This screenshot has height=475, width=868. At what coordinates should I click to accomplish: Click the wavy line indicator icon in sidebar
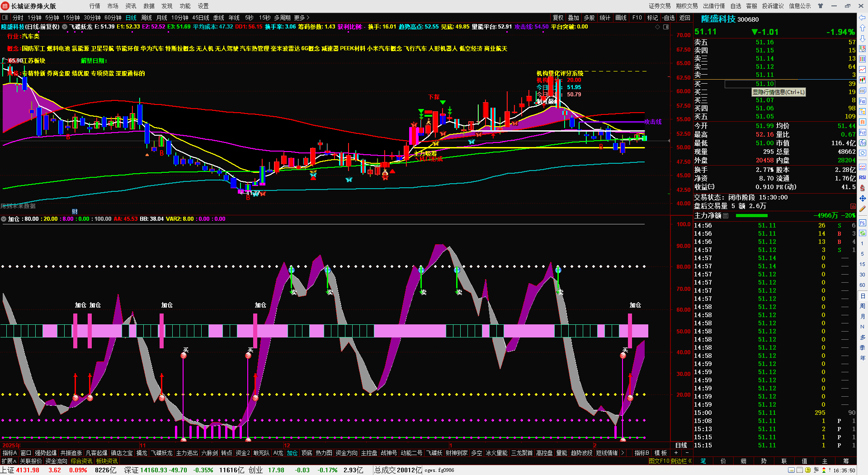863,167
